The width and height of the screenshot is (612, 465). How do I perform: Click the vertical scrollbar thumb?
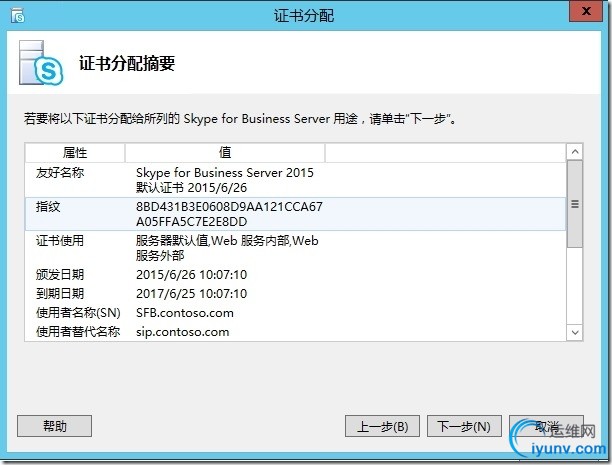[x=575, y=204]
